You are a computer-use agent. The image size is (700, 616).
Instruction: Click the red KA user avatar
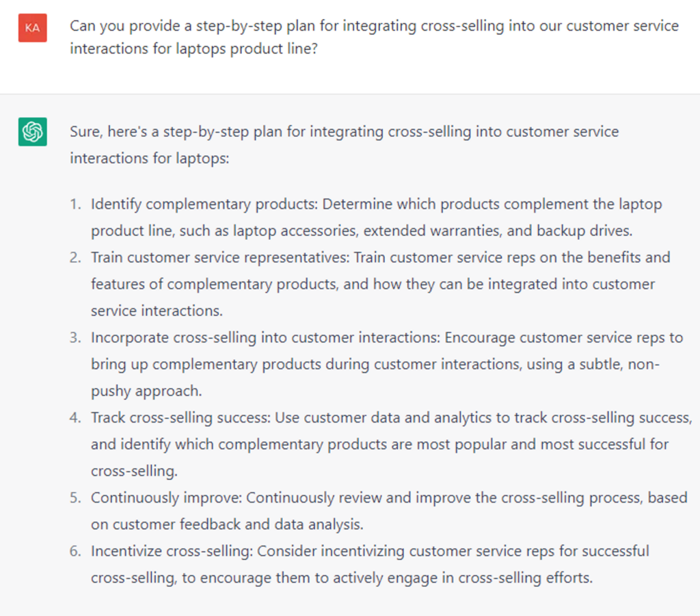coord(32,28)
